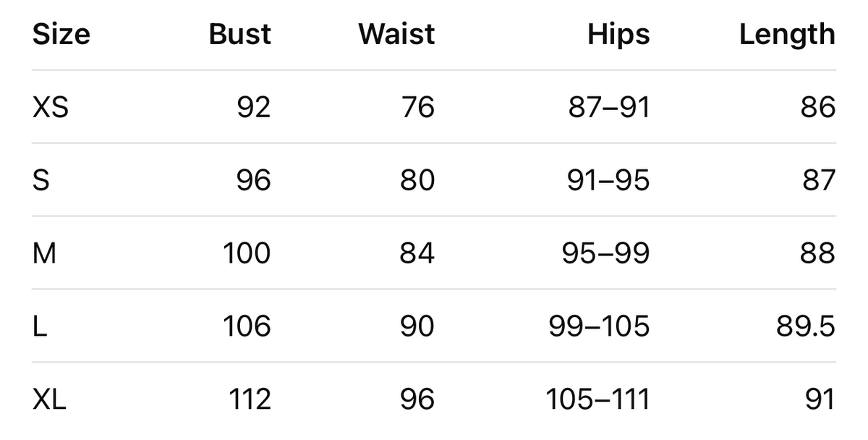
Task: Select the L size row label
Action: point(40,326)
